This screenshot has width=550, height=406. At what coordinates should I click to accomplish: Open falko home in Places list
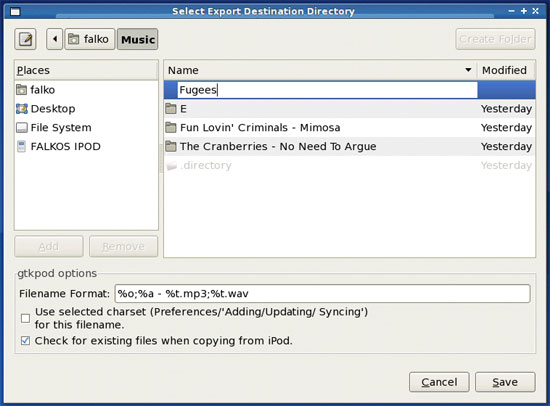pos(86,90)
